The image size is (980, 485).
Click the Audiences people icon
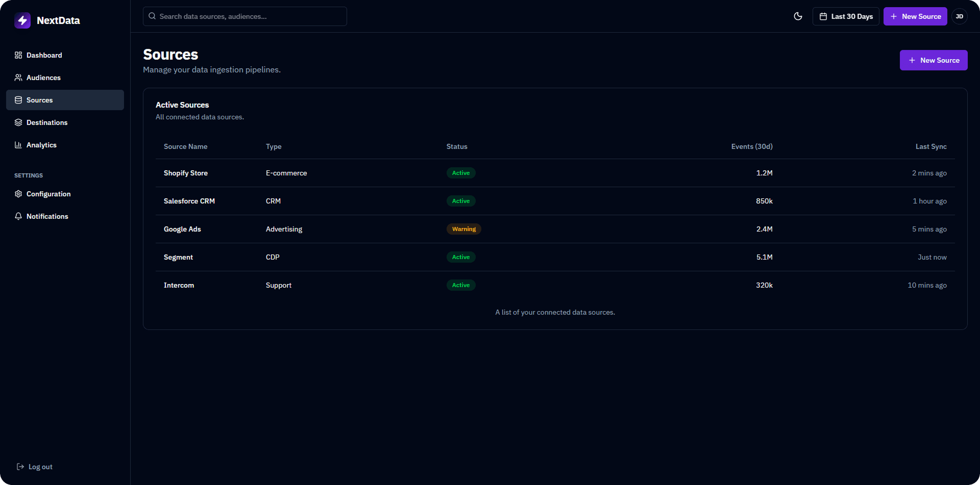[x=18, y=78]
